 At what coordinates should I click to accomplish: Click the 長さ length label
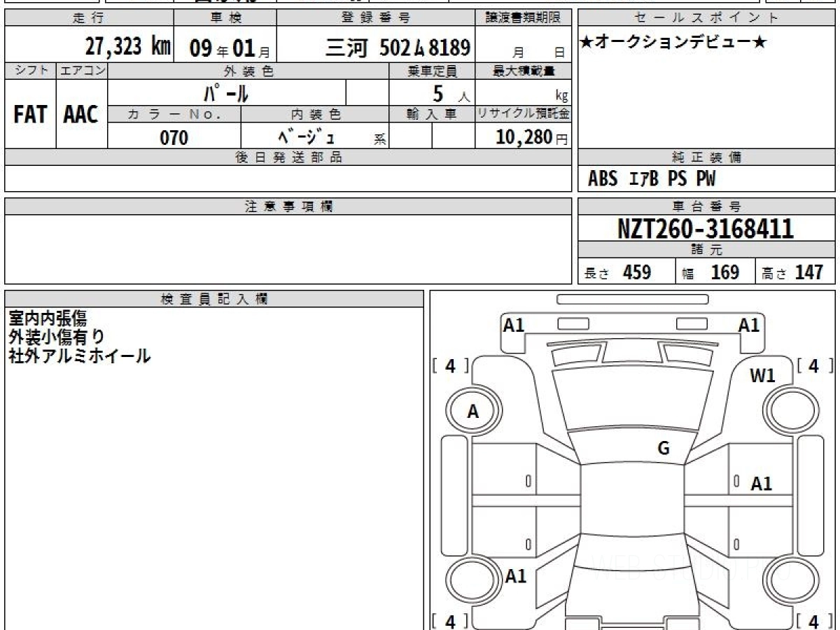point(597,274)
